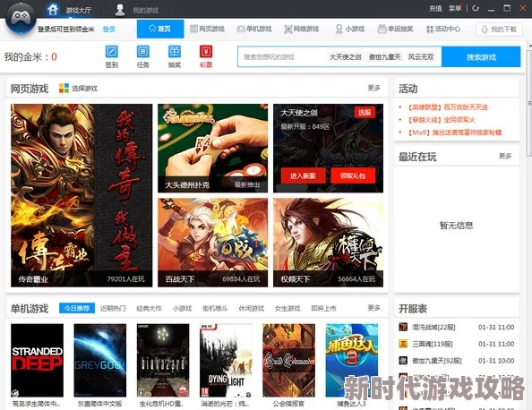Image resolution: width=532 pixels, height=410 pixels.
Task: Click the 三国魂[119服] server entry
Action: tap(457, 344)
